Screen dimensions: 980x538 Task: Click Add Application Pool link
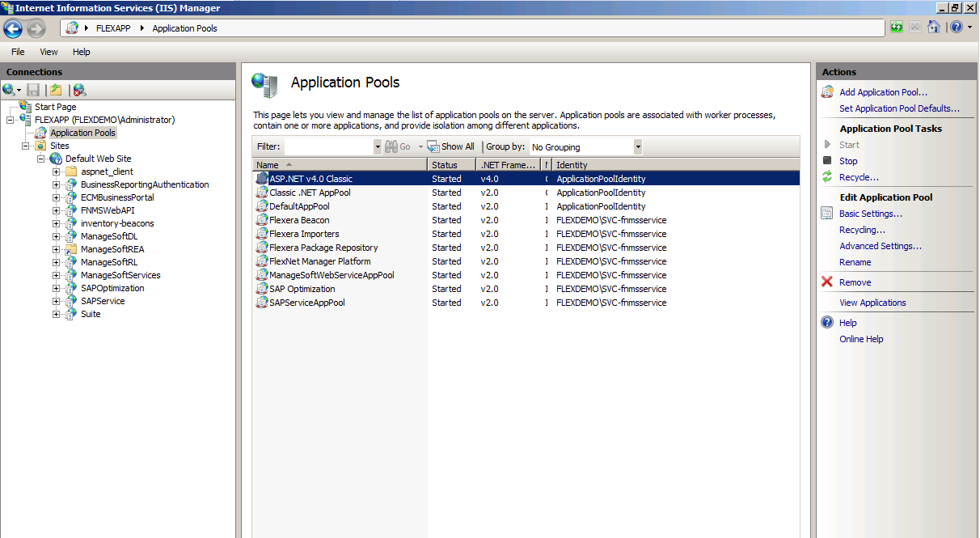click(x=883, y=92)
